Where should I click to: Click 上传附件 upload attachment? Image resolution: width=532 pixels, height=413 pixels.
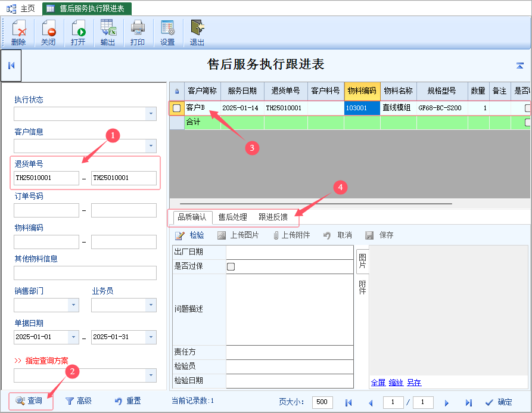coord(291,235)
